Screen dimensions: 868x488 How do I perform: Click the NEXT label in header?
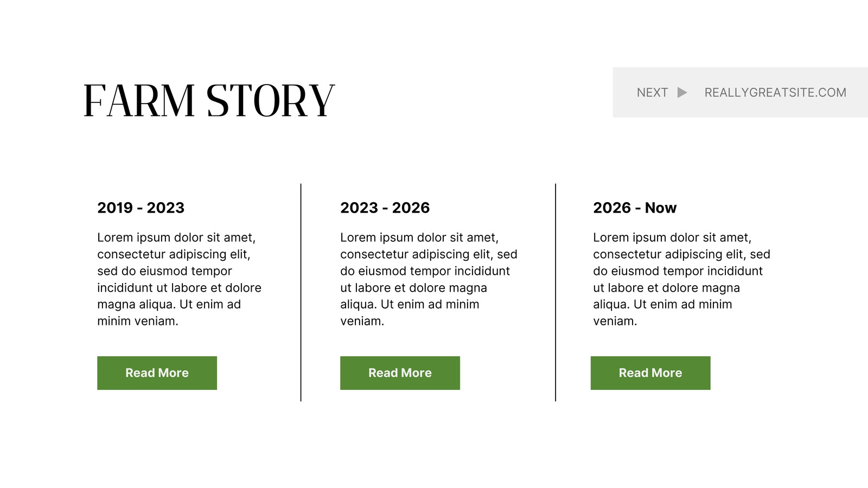pyautogui.click(x=652, y=93)
